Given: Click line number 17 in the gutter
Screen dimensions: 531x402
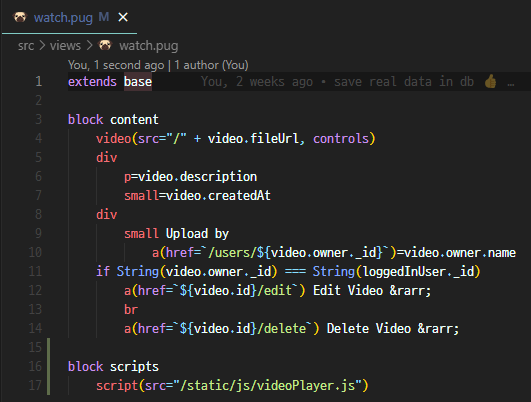Looking at the screenshot, I should coord(35,385).
